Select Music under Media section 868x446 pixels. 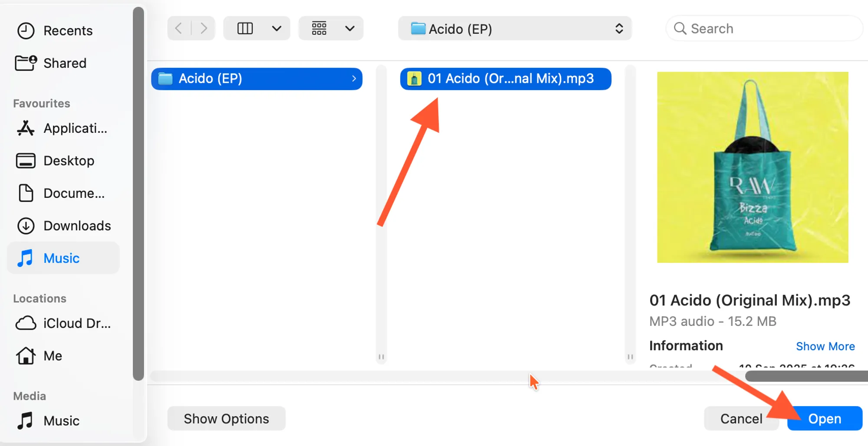[x=48, y=421]
